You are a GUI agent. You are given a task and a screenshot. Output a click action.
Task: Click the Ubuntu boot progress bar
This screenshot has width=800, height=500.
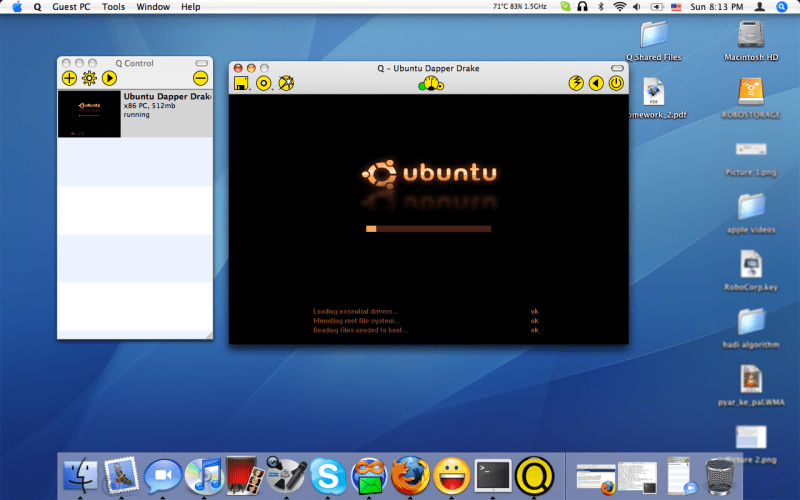428,229
